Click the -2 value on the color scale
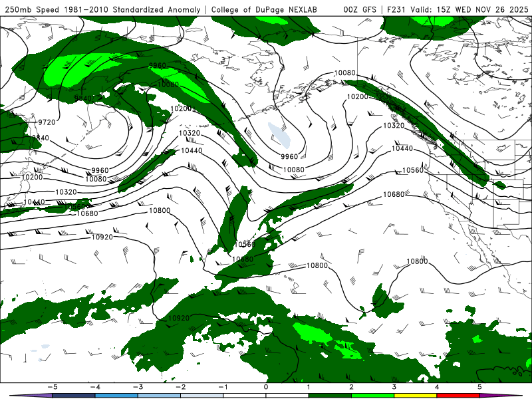532x399 pixels. pyautogui.click(x=180, y=387)
